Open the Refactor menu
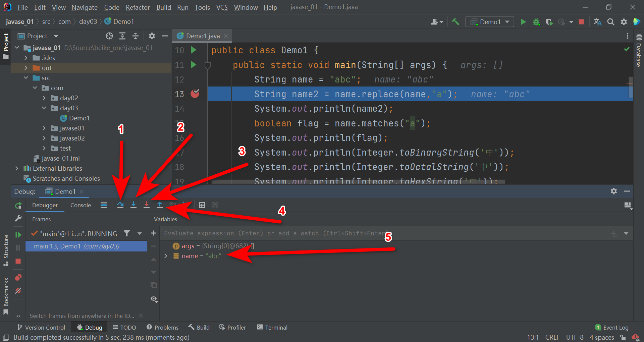This screenshot has height=342, width=644. point(138,7)
